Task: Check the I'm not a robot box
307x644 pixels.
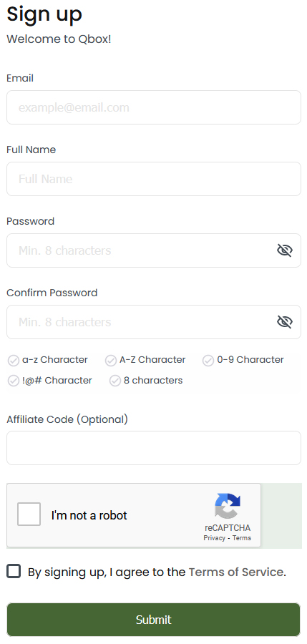Action: pyautogui.click(x=29, y=514)
